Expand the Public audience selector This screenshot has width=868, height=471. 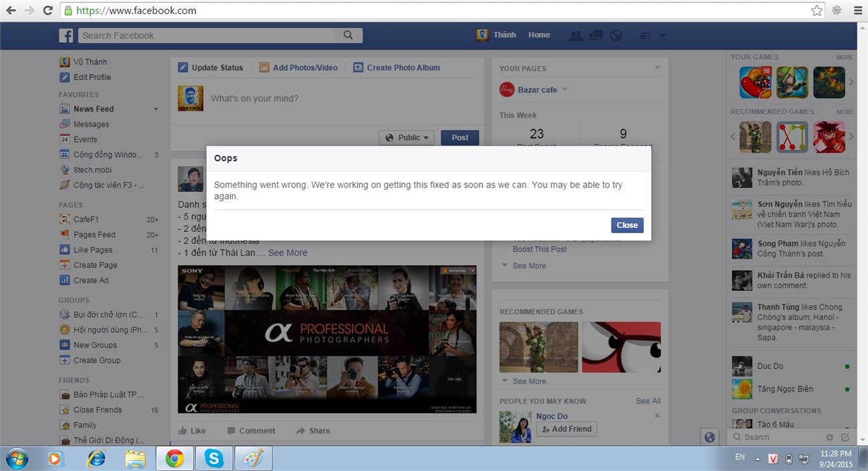point(407,137)
